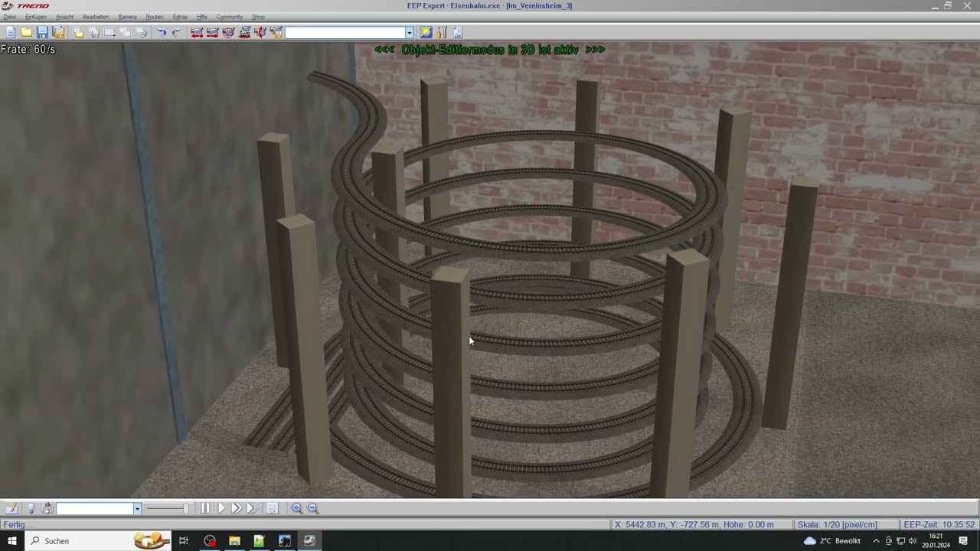The image size is (980, 551).
Task: Click the Frate 60/s overlay text
Action: [28, 49]
